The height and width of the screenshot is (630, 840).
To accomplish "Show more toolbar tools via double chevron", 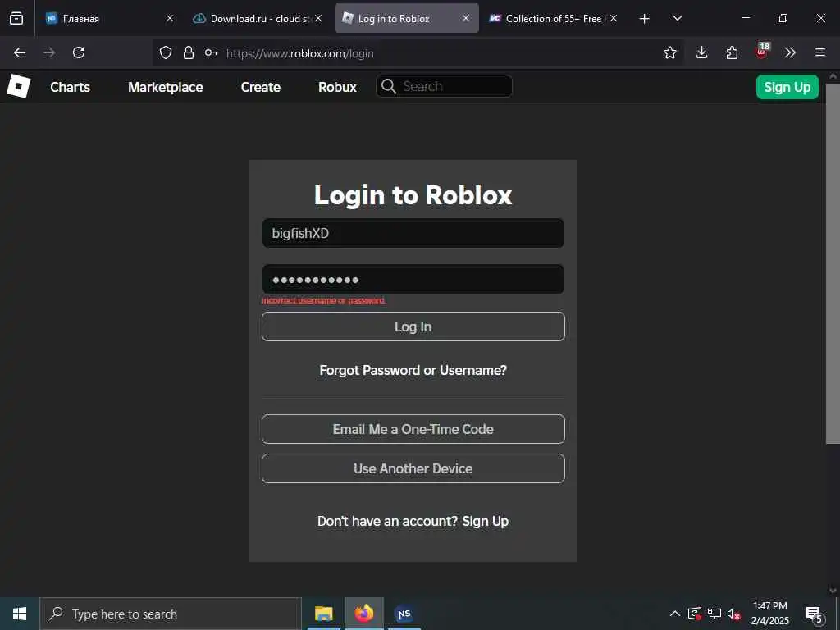I will point(790,52).
